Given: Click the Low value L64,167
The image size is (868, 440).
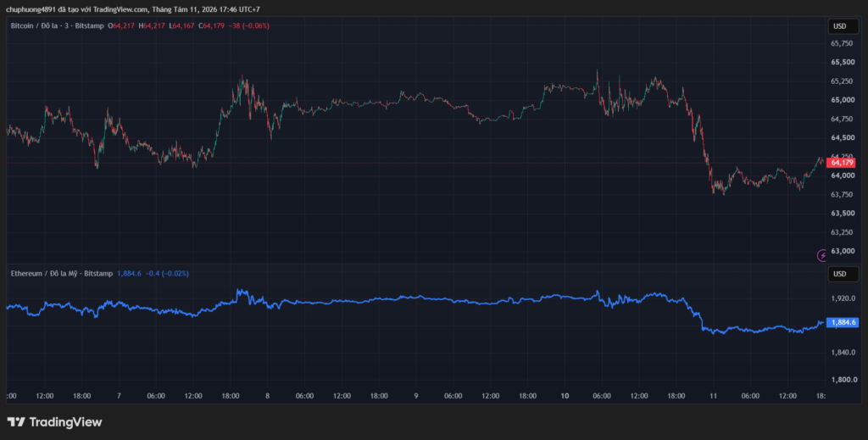Looking at the screenshot, I should (x=181, y=26).
